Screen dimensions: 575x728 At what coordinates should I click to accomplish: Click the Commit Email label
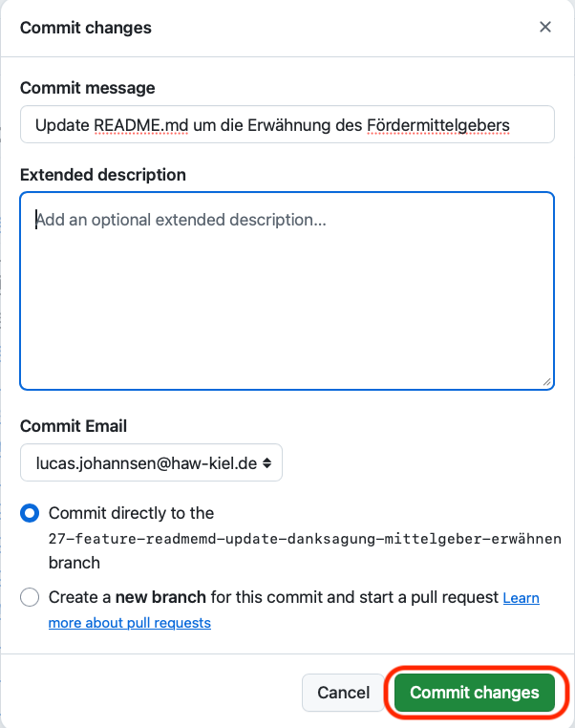coord(74,426)
